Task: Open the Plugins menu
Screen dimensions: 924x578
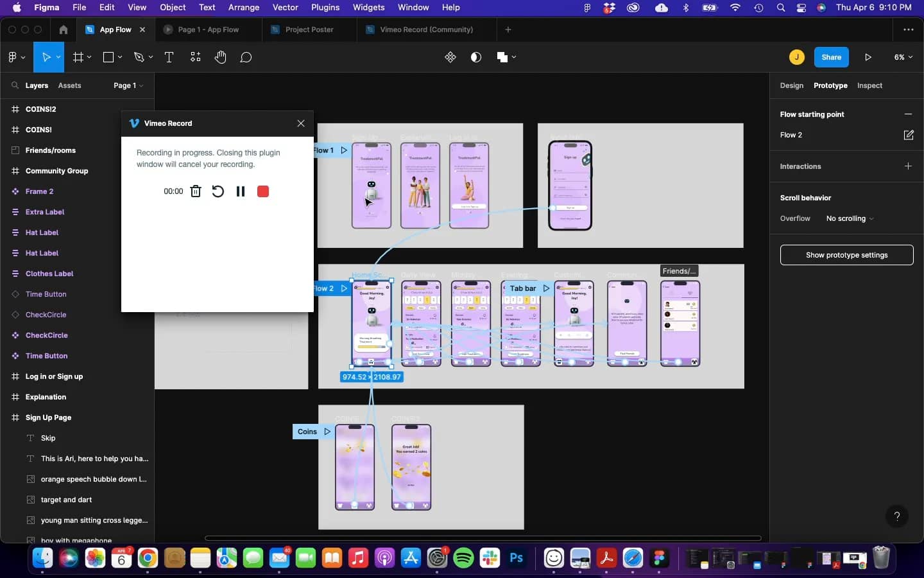Action: click(x=325, y=8)
